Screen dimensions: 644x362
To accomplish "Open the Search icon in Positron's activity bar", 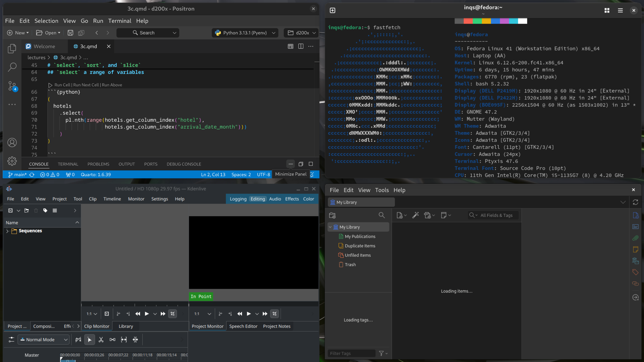I will pos(12,67).
